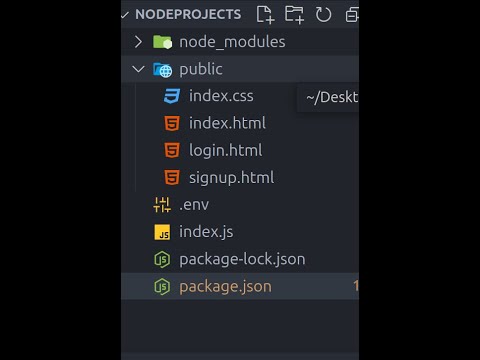Expand the node_modules folder chevron
This screenshot has height=360, width=480.
tap(138, 42)
